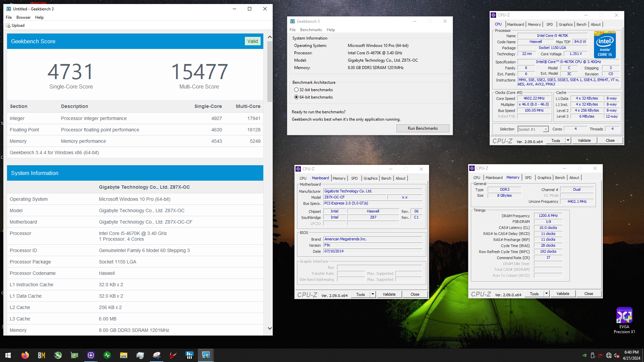Click the Multi-Core Score 15477
This screenshot has width=644, height=362.
pos(199,72)
